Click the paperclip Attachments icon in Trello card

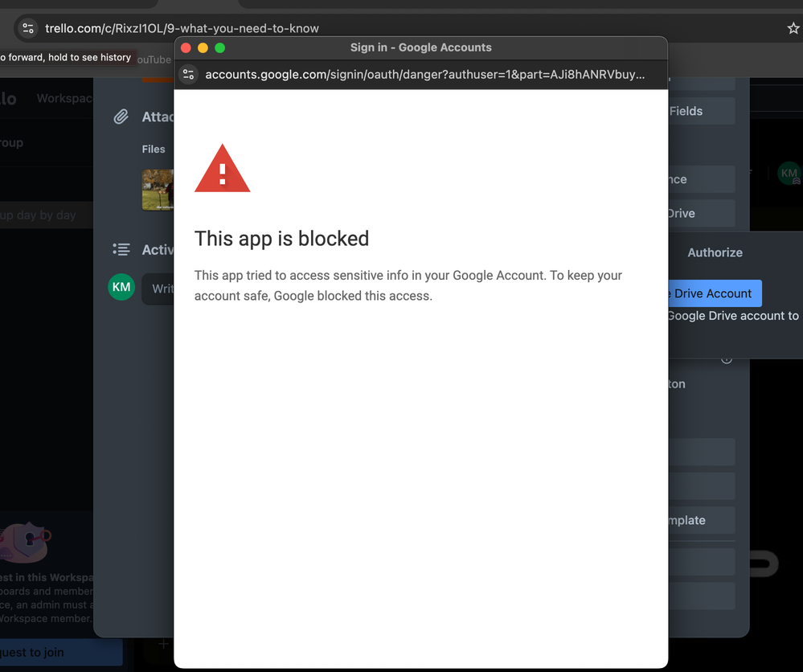coord(121,117)
